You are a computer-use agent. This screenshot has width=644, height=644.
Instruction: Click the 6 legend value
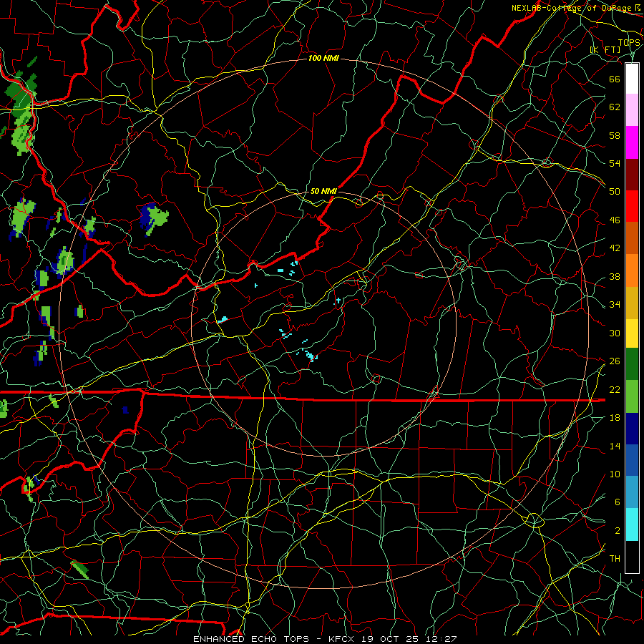point(617,502)
